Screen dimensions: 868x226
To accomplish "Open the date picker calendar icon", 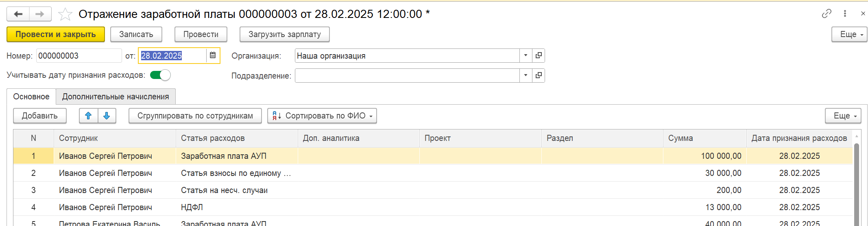I will pos(213,55).
